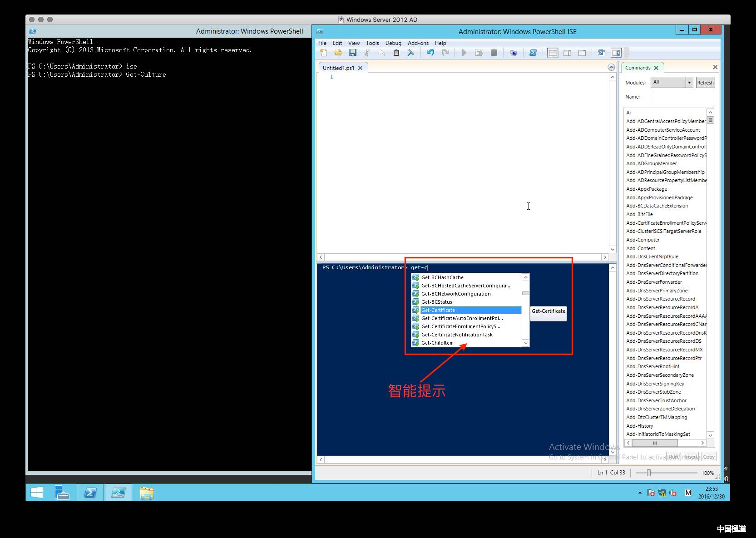
Task: Switch to PowerShell console taskbar icon
Action: pyautogui.click(x=90, y=493)
